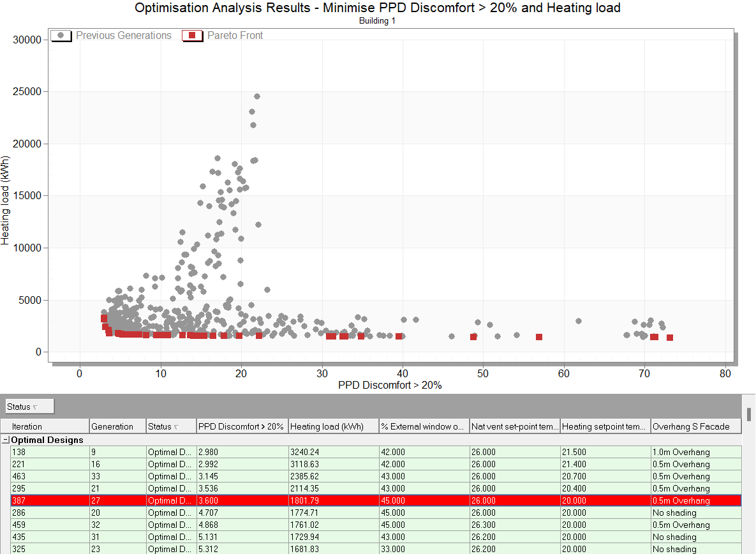756x554 pixels.
Task: Click the table's vertical scrollbar thumb
Action: click(x=750, y=414)
